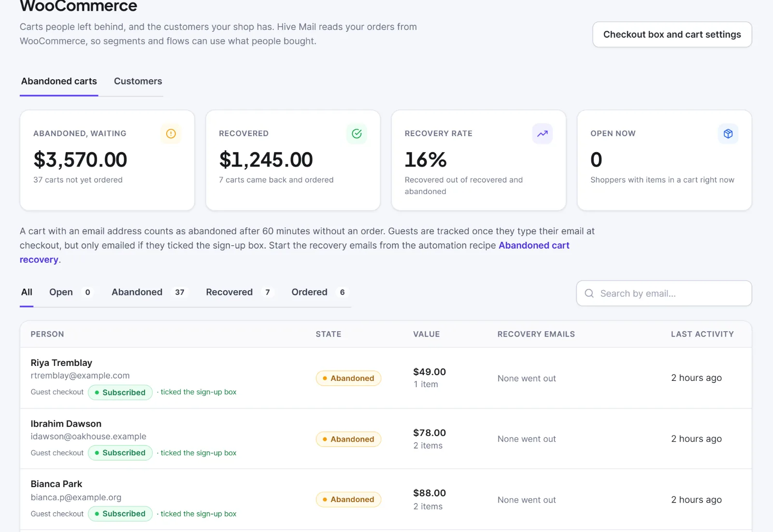Screen dimensions: 773x532
Task: Click the warning icon on Abandoned, Waiting card
Action: (171, 134)
